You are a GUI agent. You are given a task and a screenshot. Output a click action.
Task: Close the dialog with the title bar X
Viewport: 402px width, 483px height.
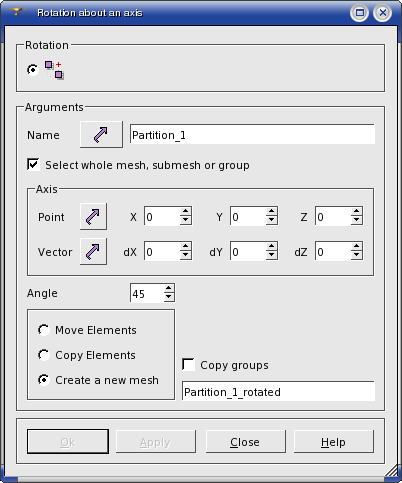pyautogui.click(x=383, y=13)
